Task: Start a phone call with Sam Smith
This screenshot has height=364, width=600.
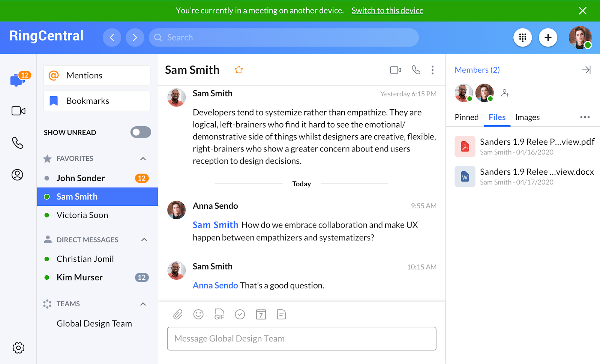Action: [416, 70]
